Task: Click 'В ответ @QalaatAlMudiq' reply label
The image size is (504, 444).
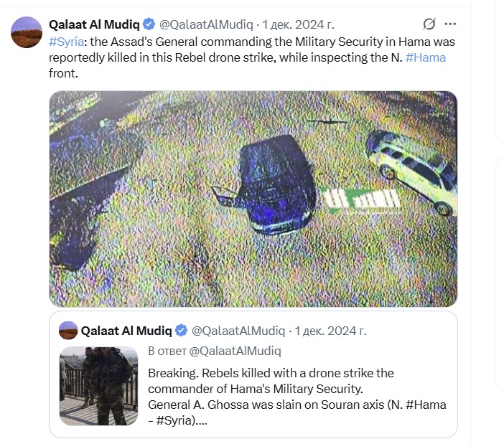Action: tap(215, 351)
